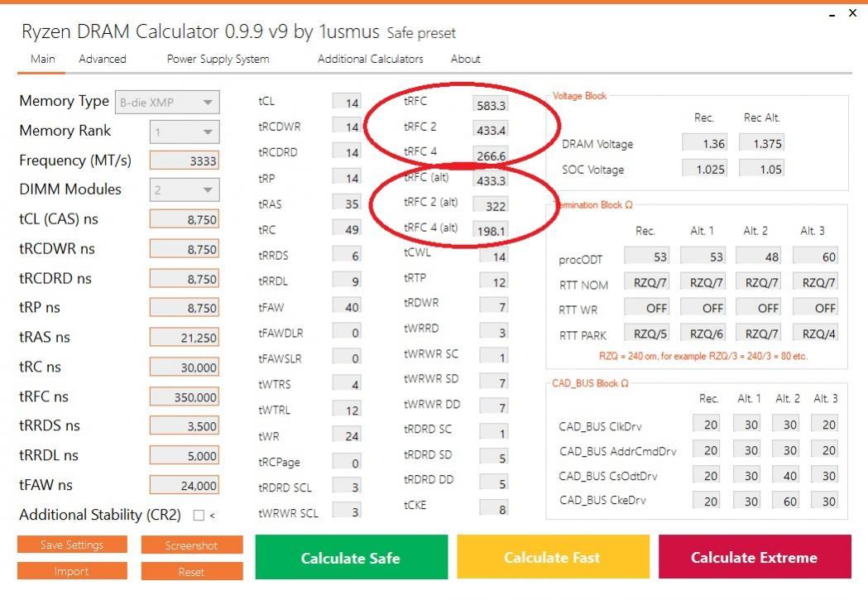
Task: Click the tRCDWR ns input field
Action: tap(185, 249)
